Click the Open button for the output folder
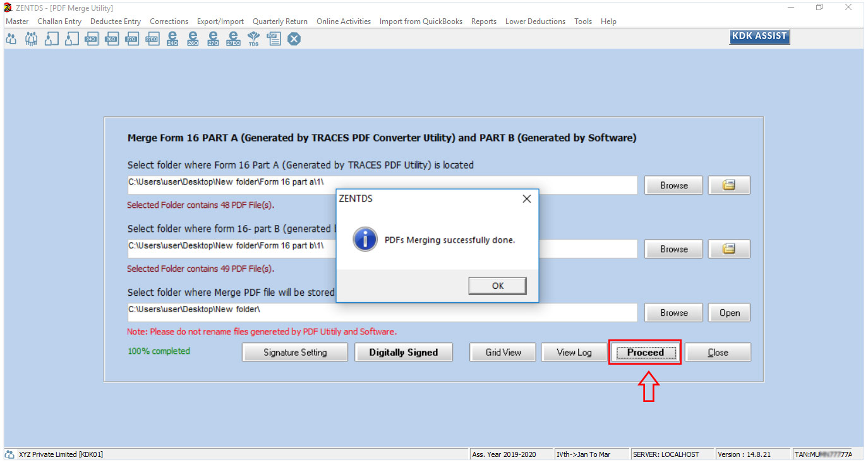The width and height of the screenshot is (868, 462). point(729,312)
